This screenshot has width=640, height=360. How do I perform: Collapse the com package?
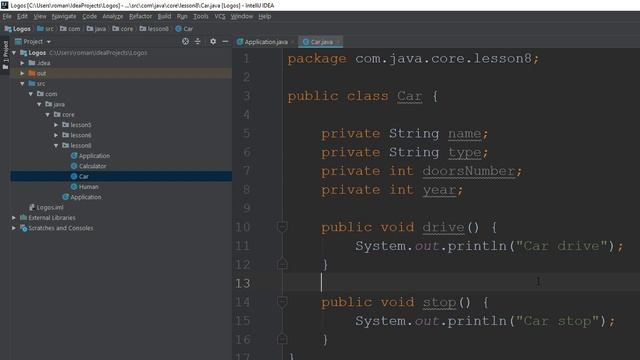click(31, 94)
